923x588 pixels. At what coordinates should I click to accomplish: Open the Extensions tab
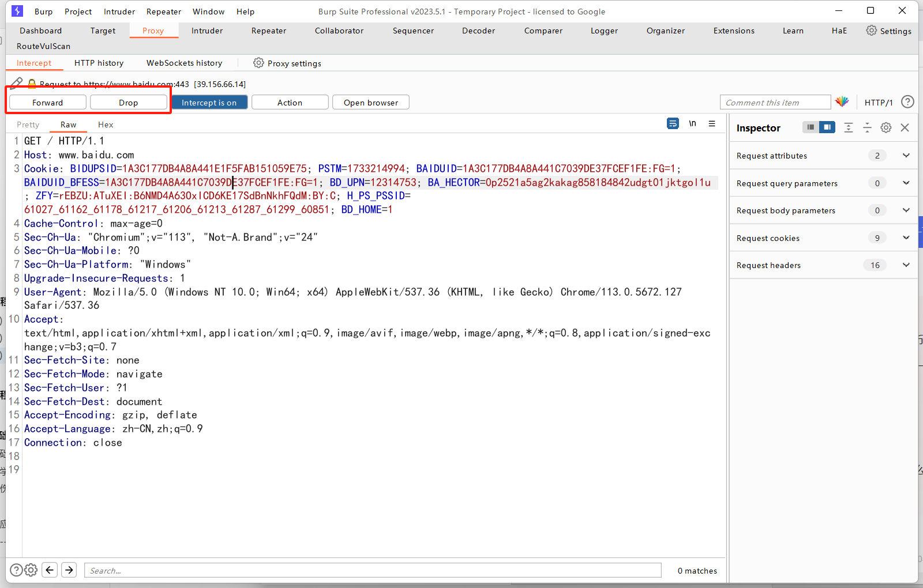click(734, 31)
